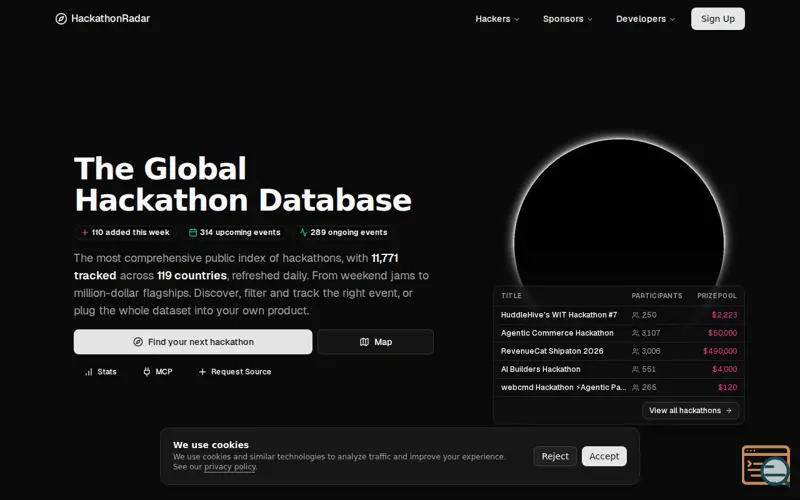800x500 pixels.
Task: Open the Sponsors menu
Action: coord(567,19)
